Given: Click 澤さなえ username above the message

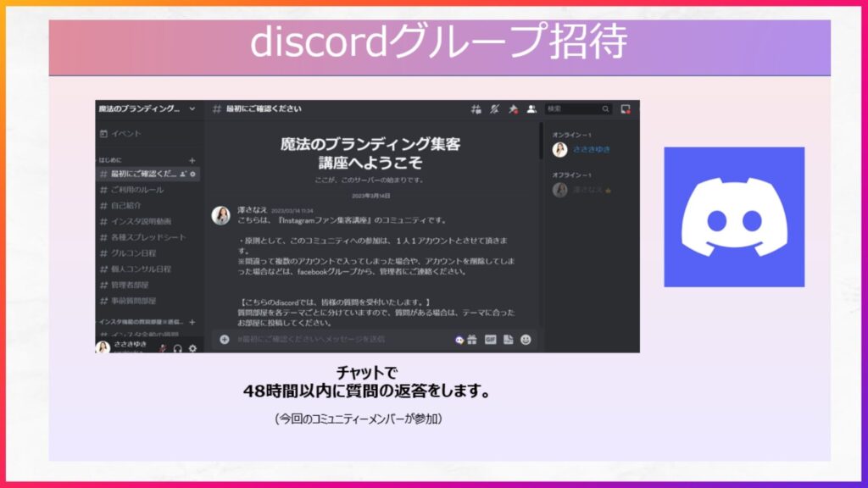Looking at the screenshot, I should pos(253,210).
